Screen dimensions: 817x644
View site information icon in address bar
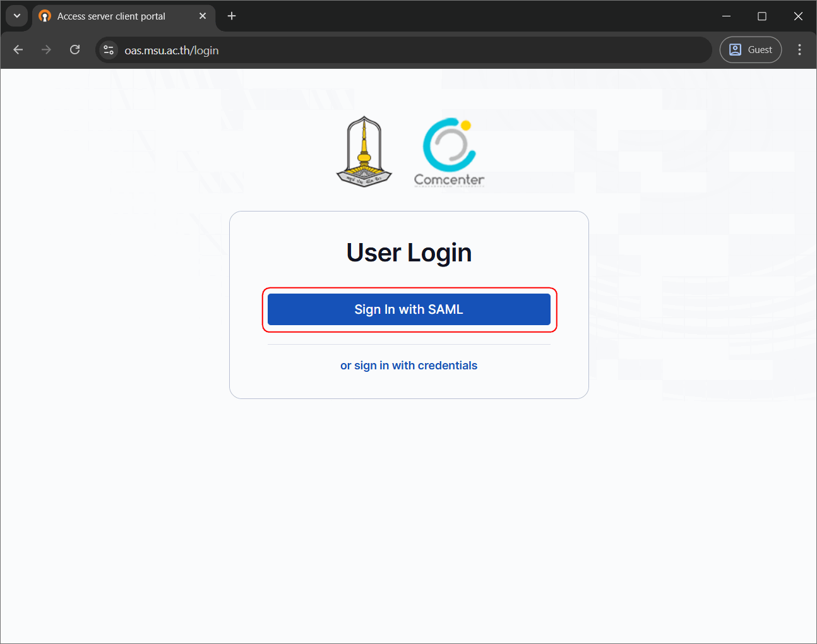(109, 50)
